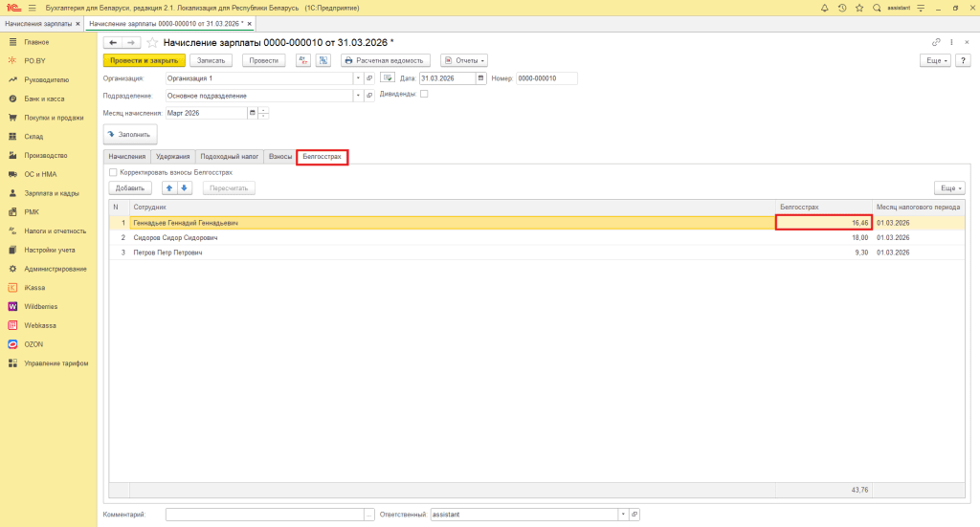Enable Корректировать взносы Белгосстрах checkbox
Image resolution: width=980 pixels, height=527 pixels.
[x=113, y=172]
